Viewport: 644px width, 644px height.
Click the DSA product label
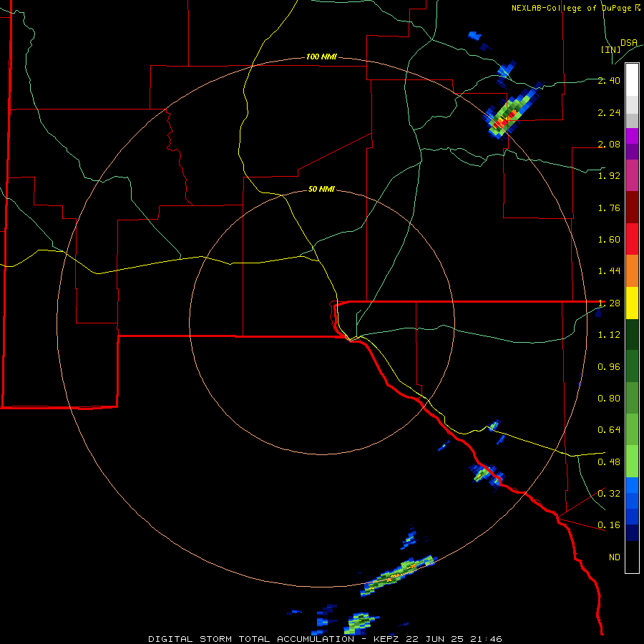click(x=629, y=42)
